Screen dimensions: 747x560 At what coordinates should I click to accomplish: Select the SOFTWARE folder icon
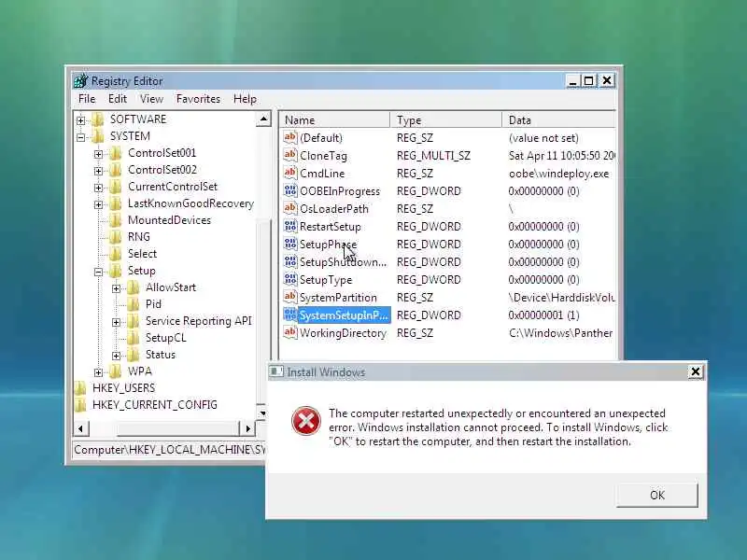98,119
